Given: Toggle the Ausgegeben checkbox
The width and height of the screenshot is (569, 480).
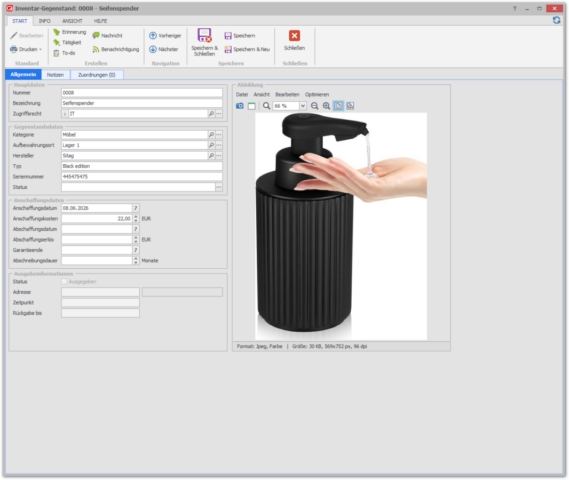Looking at the screenshot, I should (65, 282).
